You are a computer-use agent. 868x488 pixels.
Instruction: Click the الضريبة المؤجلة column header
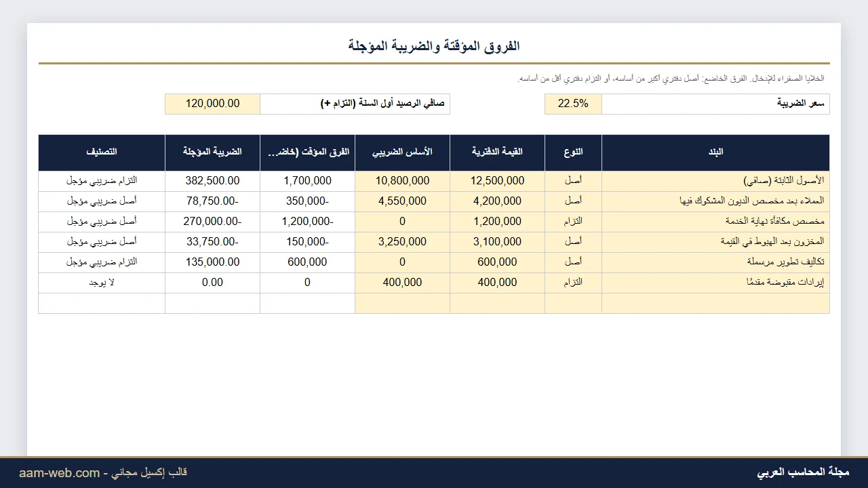click(x=212, y=152)
